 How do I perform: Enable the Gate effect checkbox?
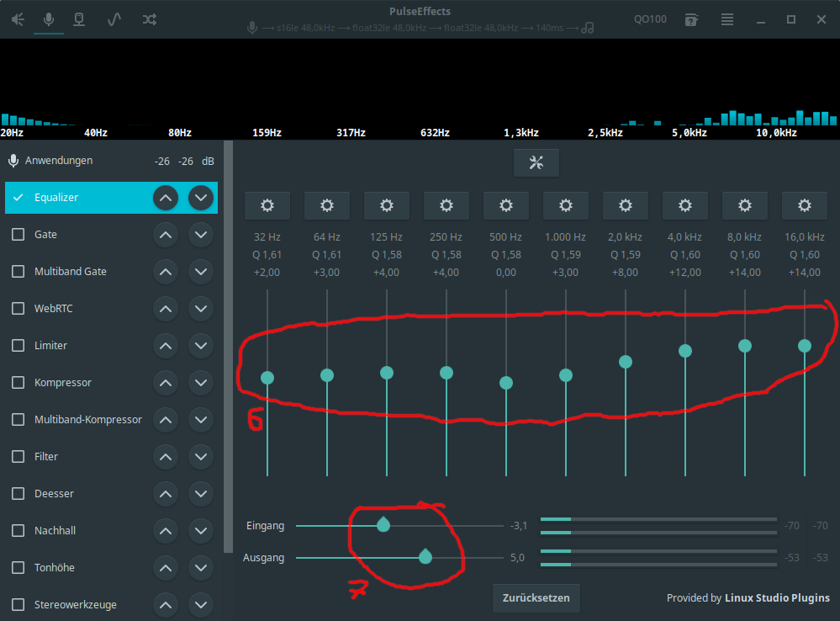[x=18, y=235]
